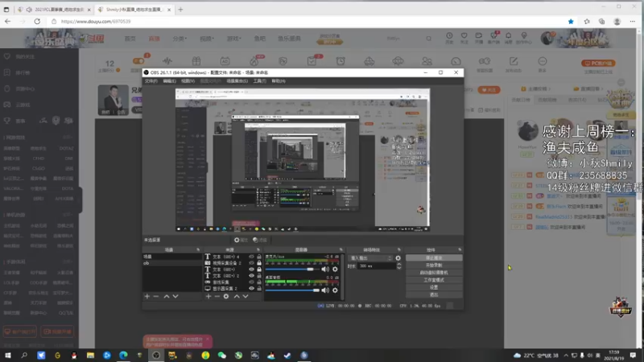Expand the 分类 dropdown in Douyu nav

pyautogui.click(x=180, y=39)
